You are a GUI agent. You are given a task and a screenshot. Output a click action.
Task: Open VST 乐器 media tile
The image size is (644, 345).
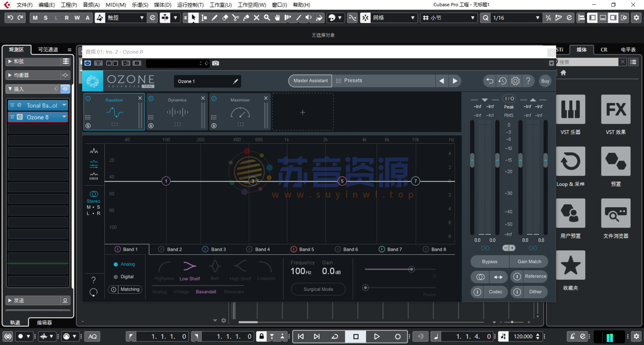571,109
